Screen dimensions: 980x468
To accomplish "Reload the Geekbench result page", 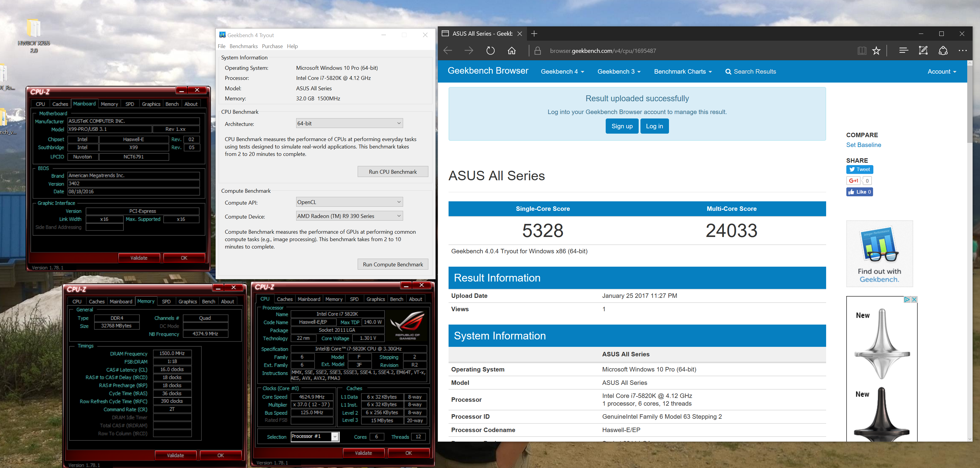I will 490,50.
